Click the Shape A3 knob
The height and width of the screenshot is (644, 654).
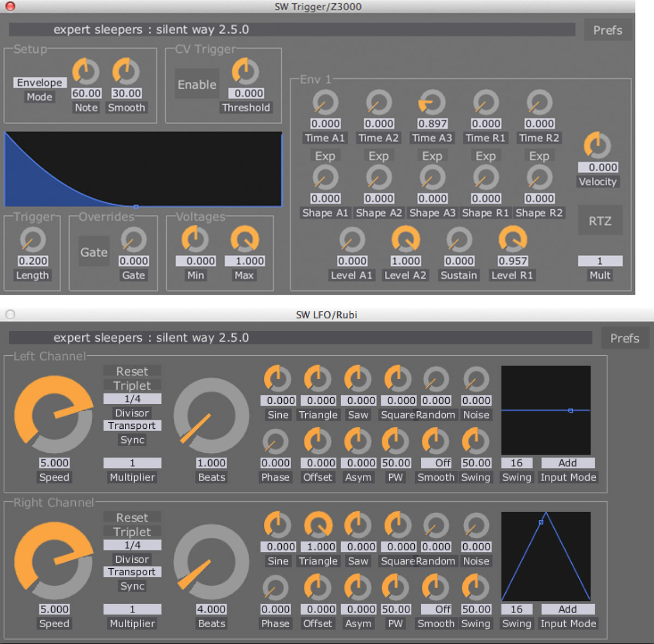[x=432, y=178]
